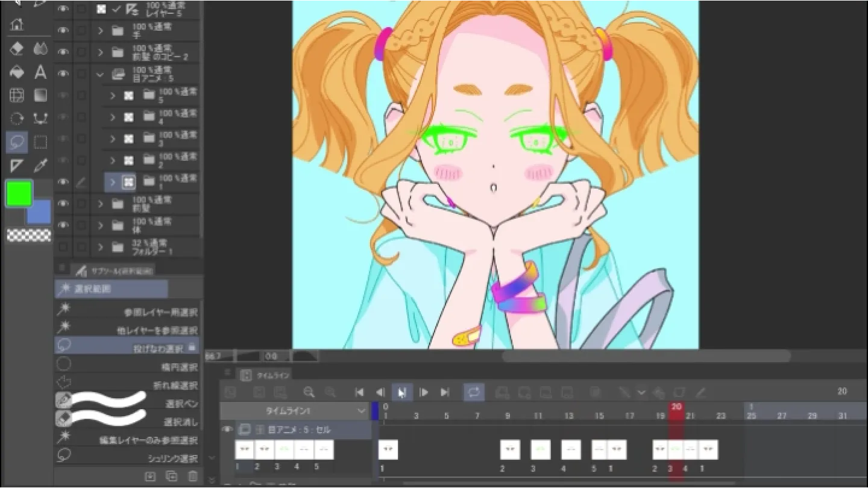
Task: Select the Rectangle marquee tool
Action: click(x=40, y=142)
